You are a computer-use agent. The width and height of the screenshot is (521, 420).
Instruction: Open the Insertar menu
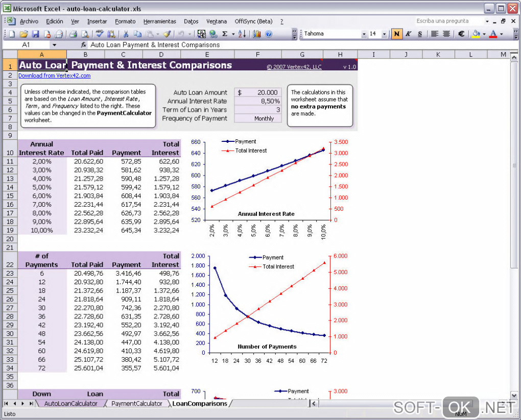pyautogui.click(x=97, y=21)
